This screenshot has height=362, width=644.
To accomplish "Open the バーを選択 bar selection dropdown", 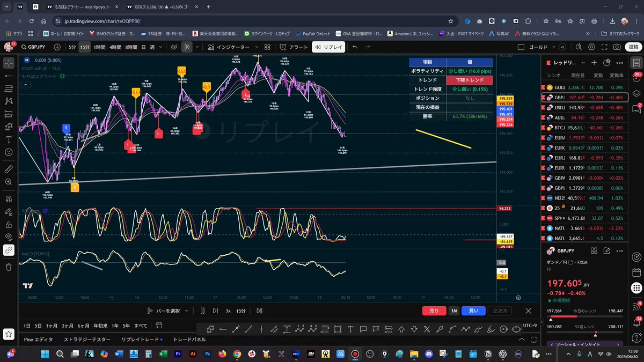I will [168, 311].
